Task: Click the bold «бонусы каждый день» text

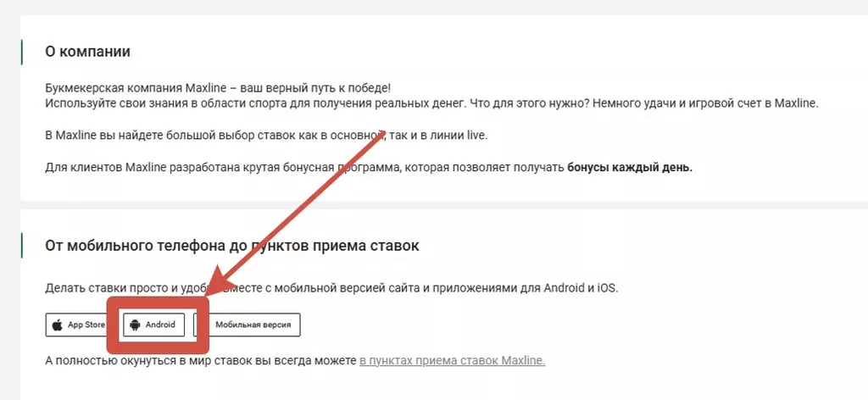Action: pos(629,167)
